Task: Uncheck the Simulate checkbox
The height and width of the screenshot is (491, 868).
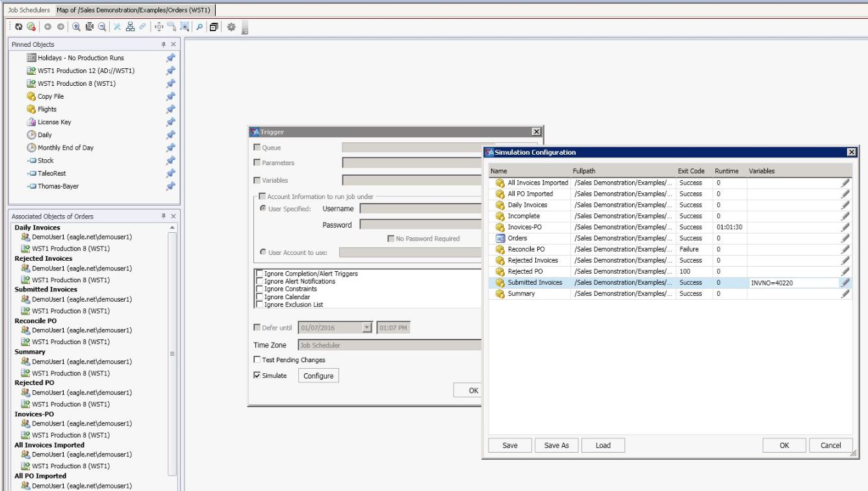Action: pos(257,376)
